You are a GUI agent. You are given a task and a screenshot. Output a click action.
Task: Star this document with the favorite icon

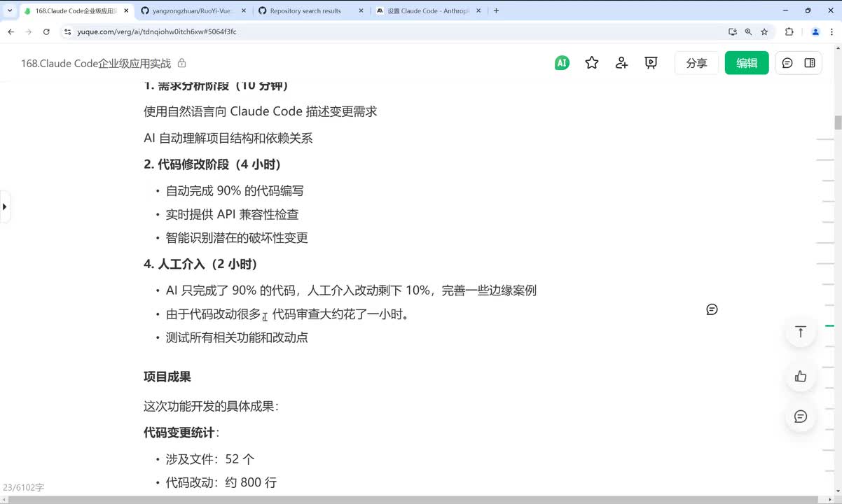click(592, 63)
